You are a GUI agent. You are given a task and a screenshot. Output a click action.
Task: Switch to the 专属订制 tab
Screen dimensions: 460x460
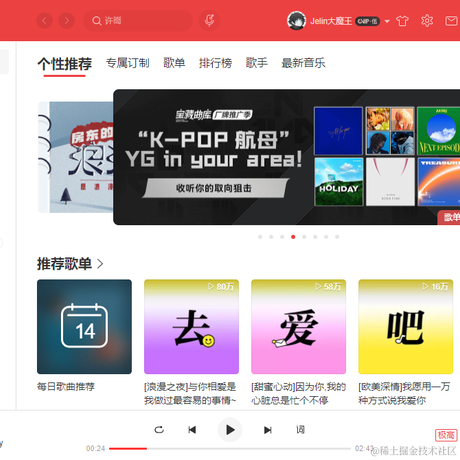point(128,63)
